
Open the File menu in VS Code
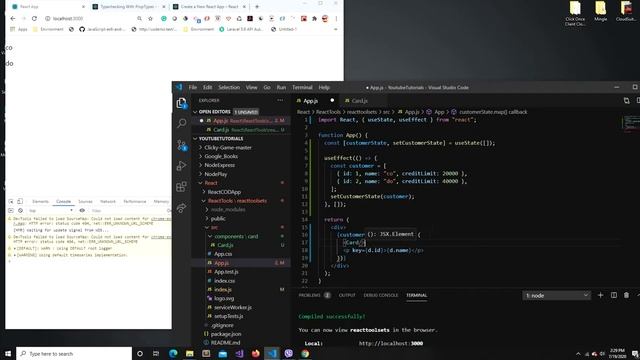coord(193,87)
